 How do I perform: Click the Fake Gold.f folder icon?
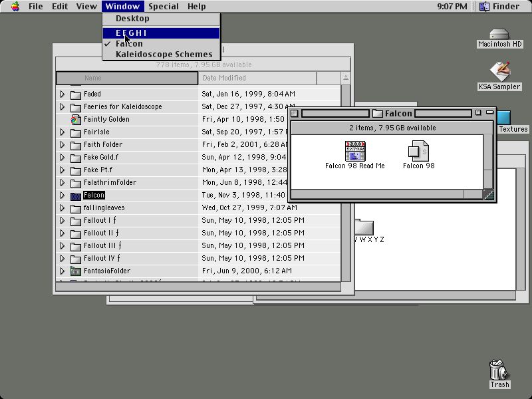tap(75, 158)
